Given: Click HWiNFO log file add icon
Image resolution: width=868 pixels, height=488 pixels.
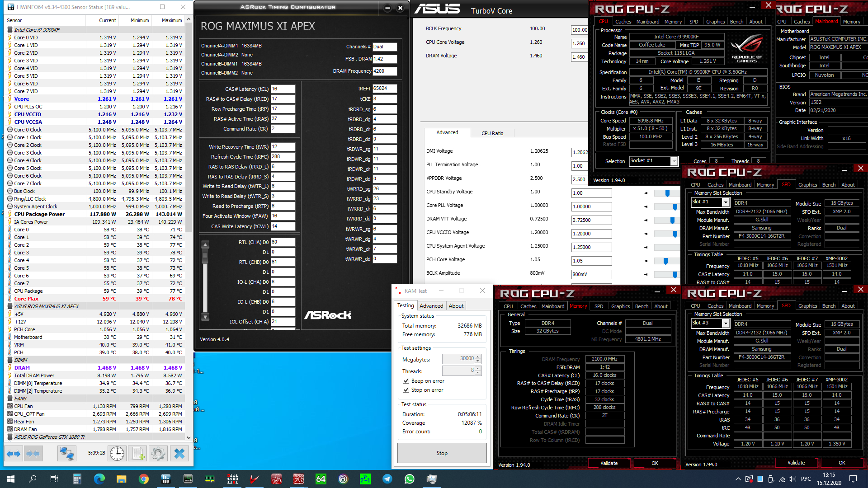Looking at the screenshot, I should [138, 453].
